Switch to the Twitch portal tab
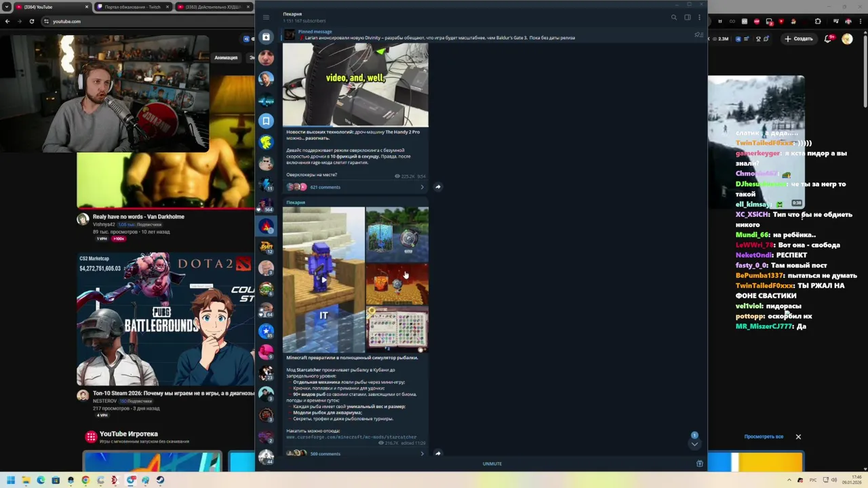 click(x=134, y=7)
